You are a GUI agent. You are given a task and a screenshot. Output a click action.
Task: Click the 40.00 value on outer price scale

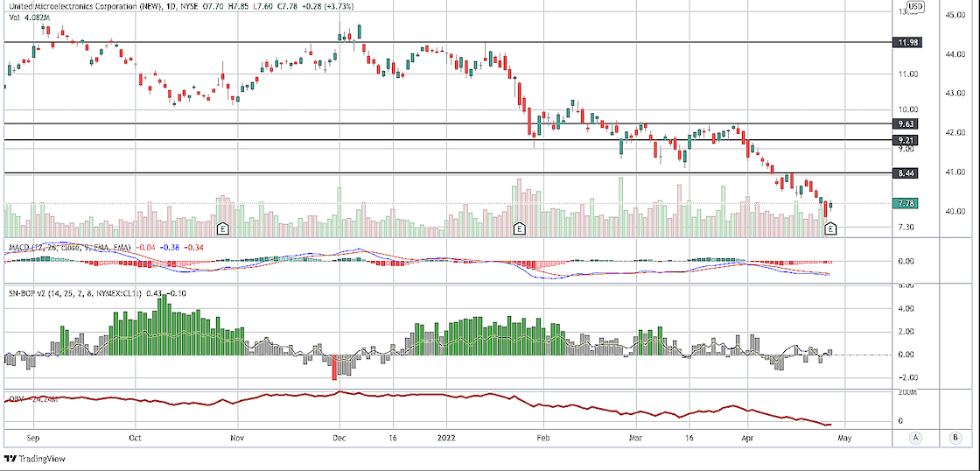(x=956, y=211)
